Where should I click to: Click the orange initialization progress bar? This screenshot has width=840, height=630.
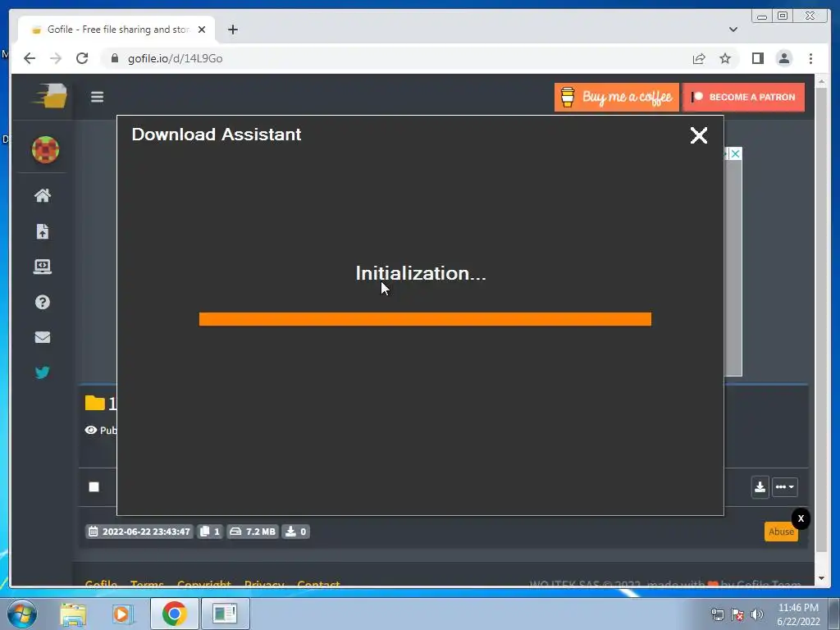tap(426, 319)
